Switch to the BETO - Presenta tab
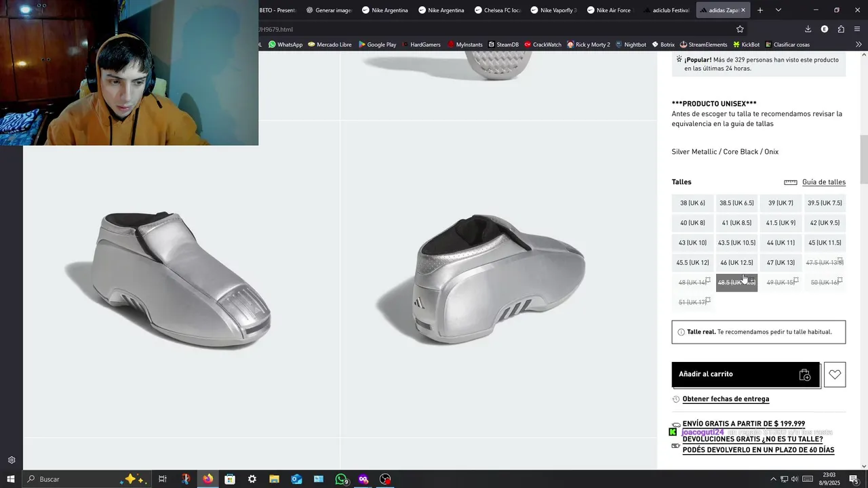This screenshot has height=488, width=868. [278, 10]
